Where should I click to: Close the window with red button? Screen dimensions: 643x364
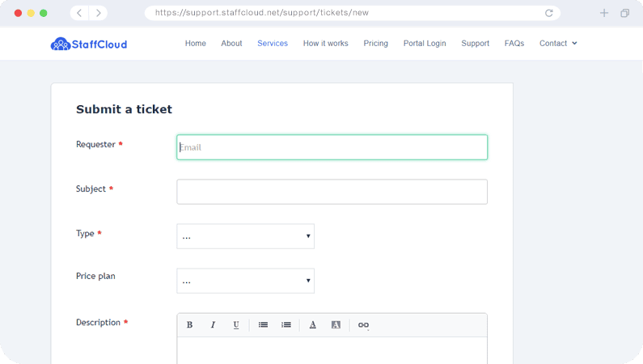[18, 13]
